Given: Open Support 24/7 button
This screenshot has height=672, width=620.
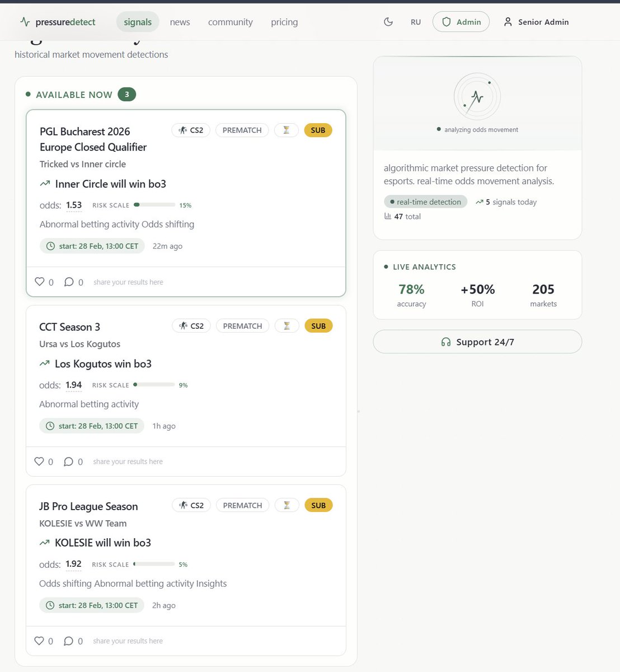Looking at the screenshot, I should (477, 342).
